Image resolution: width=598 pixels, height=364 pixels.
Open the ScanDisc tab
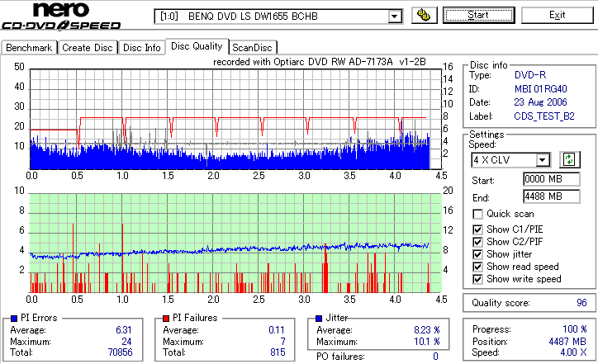(x=252, y=48)
